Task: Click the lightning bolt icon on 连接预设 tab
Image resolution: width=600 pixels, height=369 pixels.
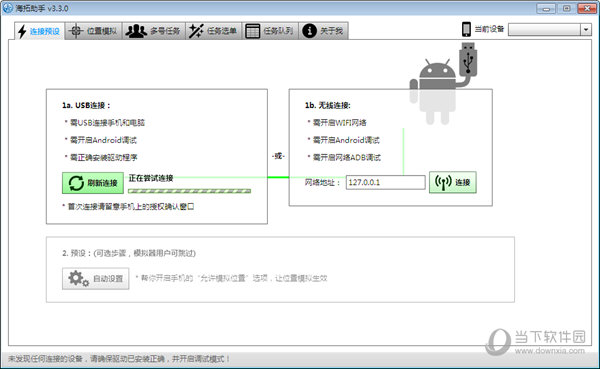Action: (x=22, y=31)
